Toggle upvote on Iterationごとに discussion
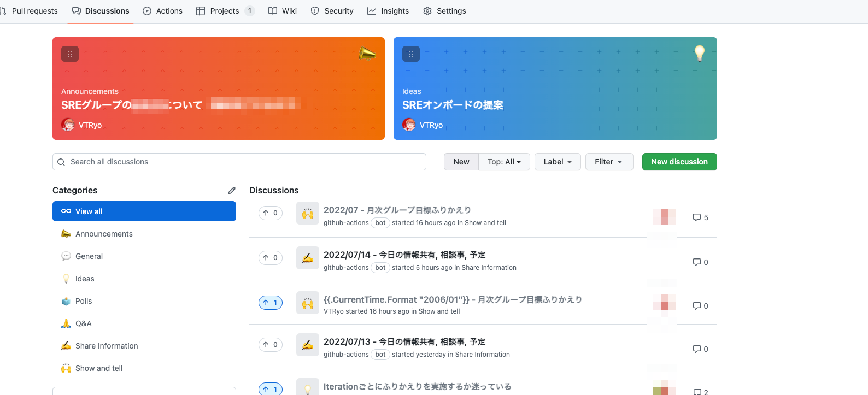868x395 pixels. pyautogui.click(x=271, y=388)
